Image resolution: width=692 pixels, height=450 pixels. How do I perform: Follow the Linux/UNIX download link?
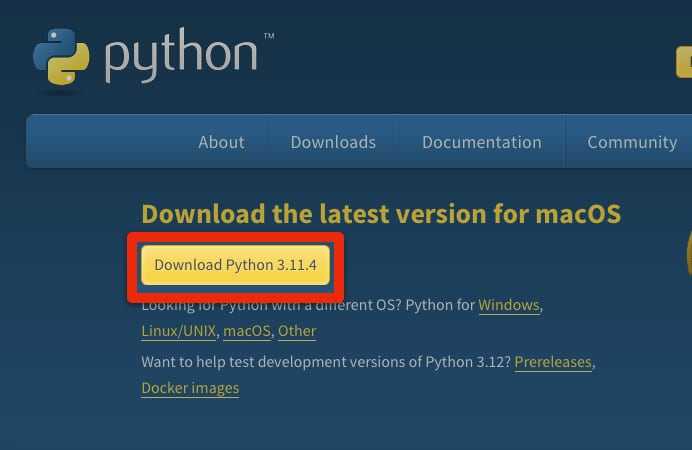179,331
